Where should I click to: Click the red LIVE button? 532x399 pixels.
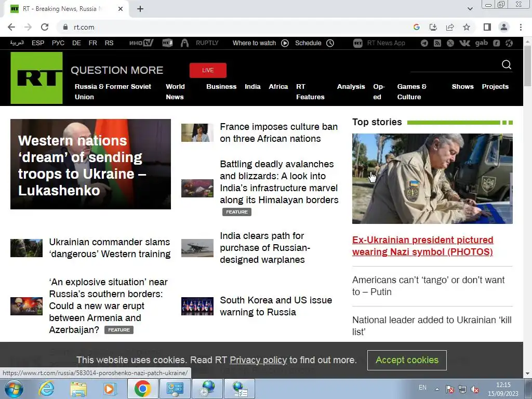click(208, 70)
